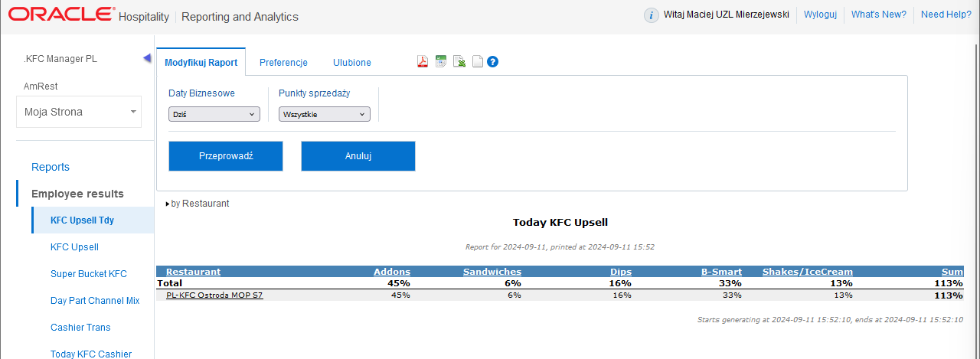The image size is (980, 359).
Task: Collapse the sidebar with the blue arrow
Action: pos(147,59)
